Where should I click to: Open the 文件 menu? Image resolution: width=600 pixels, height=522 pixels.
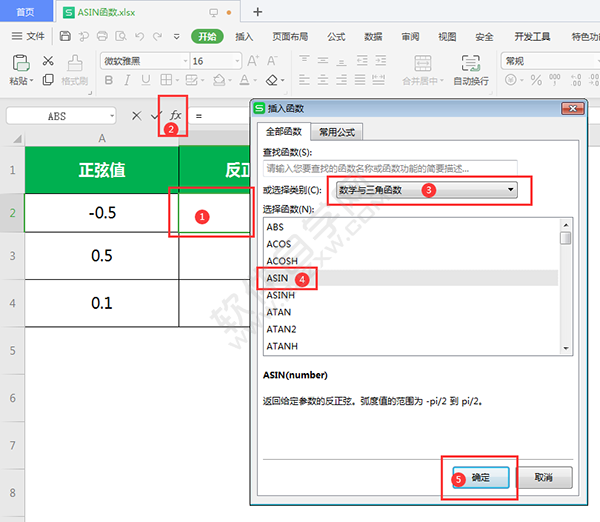pos(28,36)
